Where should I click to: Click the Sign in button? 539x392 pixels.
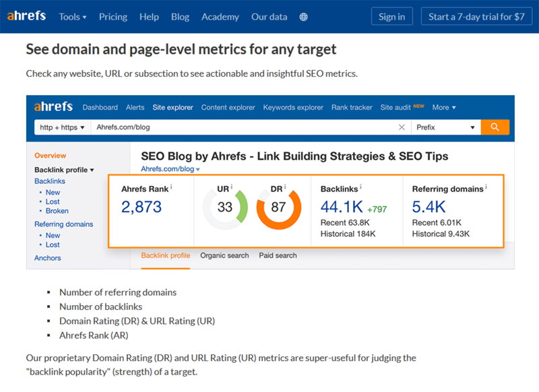pos(392,16)
